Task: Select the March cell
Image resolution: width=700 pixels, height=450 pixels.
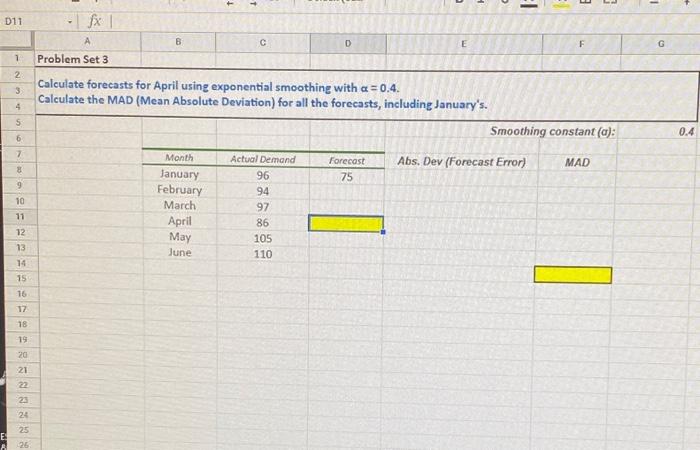Action: [179, 205]
